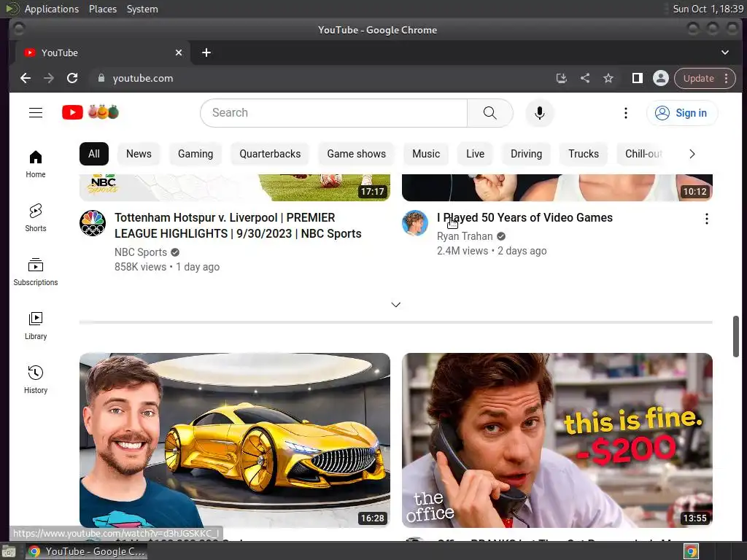This screenshot has height=560, width=747.
Task: Expand tab search dropdown arrow
Action: [724, 52]
